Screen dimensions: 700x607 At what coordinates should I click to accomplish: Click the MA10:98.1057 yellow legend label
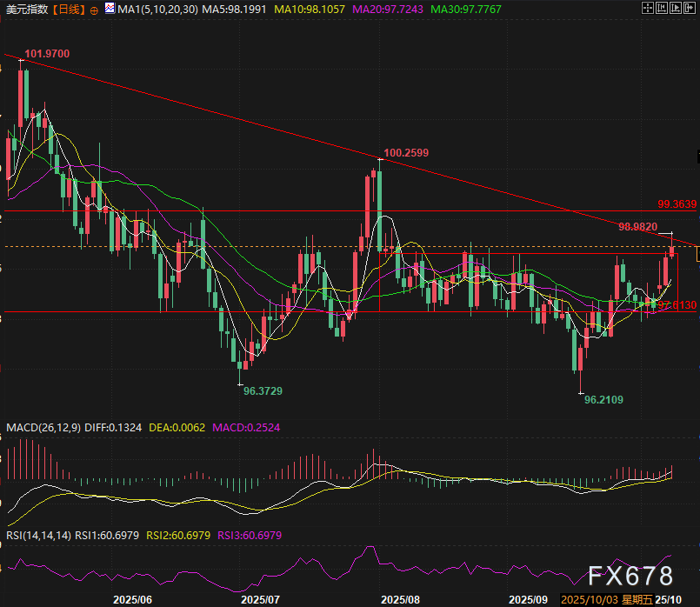coord(309,10)
